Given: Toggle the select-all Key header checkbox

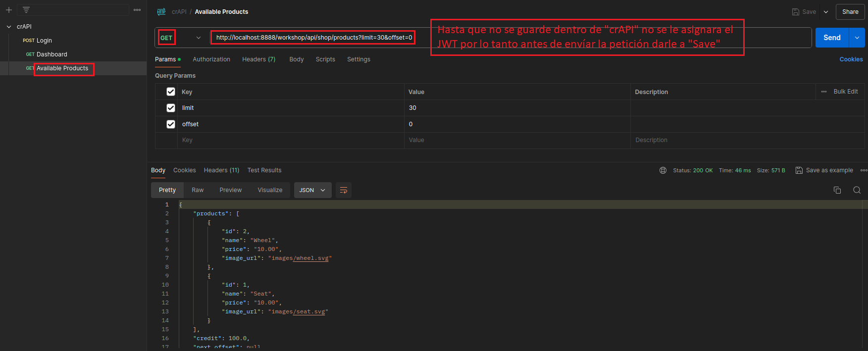Looking at the screenshot, I should [x=171, y=92].
